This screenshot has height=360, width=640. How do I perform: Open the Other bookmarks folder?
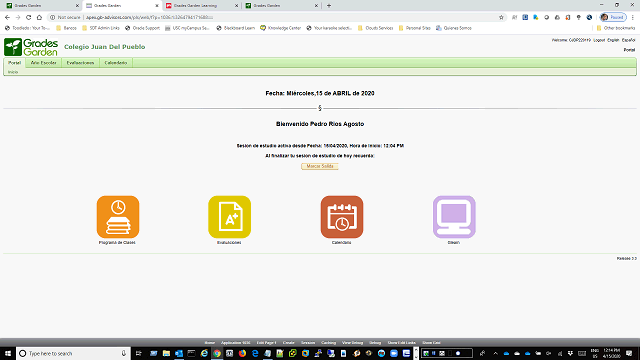point(616,28)
